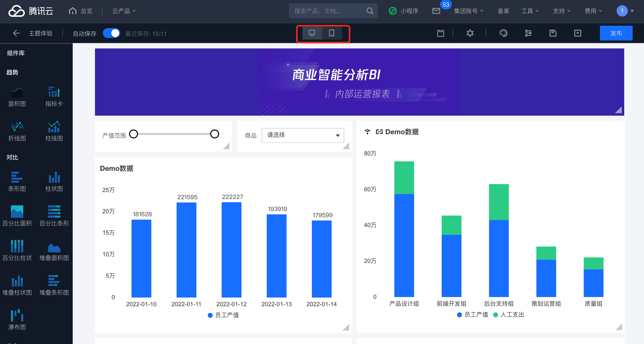The width and height of the screenshot is (644, 344).
Task: Toggle the 自动保存 auto-save switch
Action: point(112,33)
